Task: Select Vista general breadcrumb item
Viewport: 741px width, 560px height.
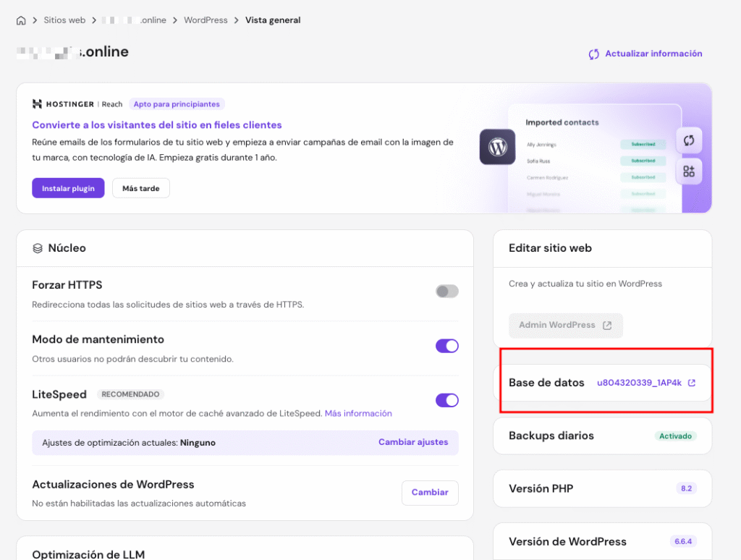Action: pos(273,20)
